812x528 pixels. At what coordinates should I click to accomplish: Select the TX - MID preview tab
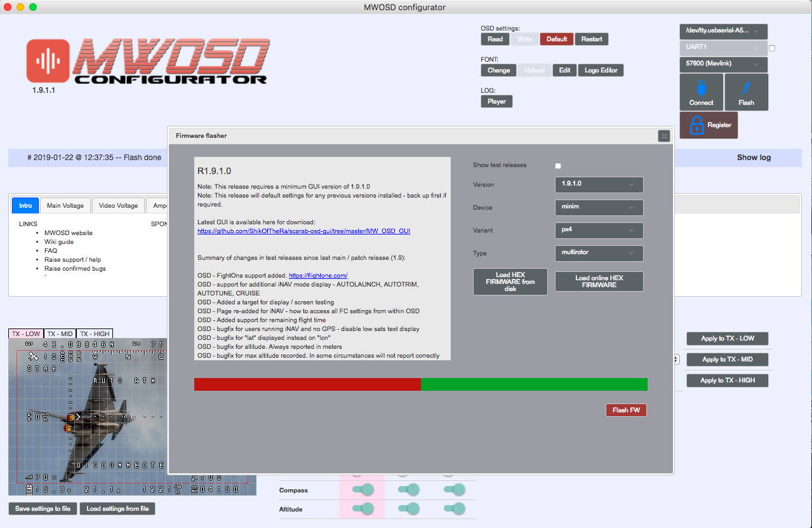click(60, 334)
